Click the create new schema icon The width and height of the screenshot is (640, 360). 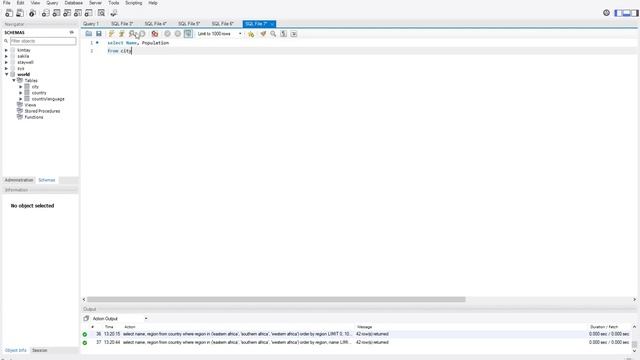pos(46,13)
